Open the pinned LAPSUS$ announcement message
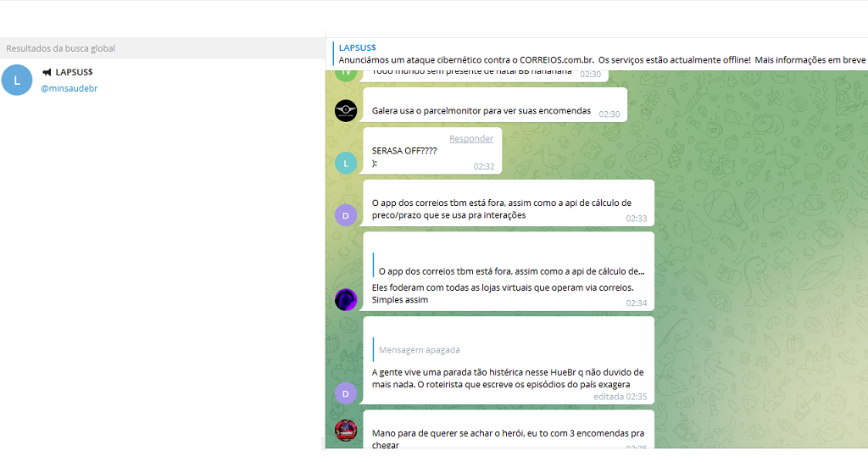868x462 pixels. click(600, 53)
